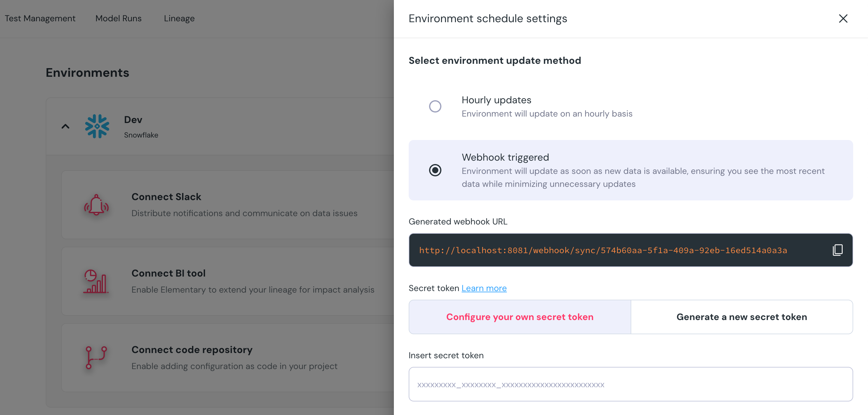Click the Connect Slack bell icon
This screenshot has height=415, width=868.
(96, 205)
